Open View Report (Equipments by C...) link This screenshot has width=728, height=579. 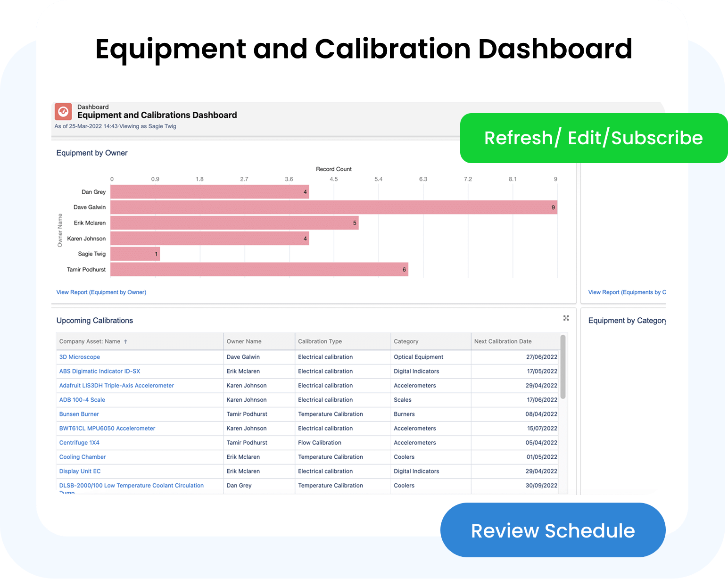click(627, 292)
